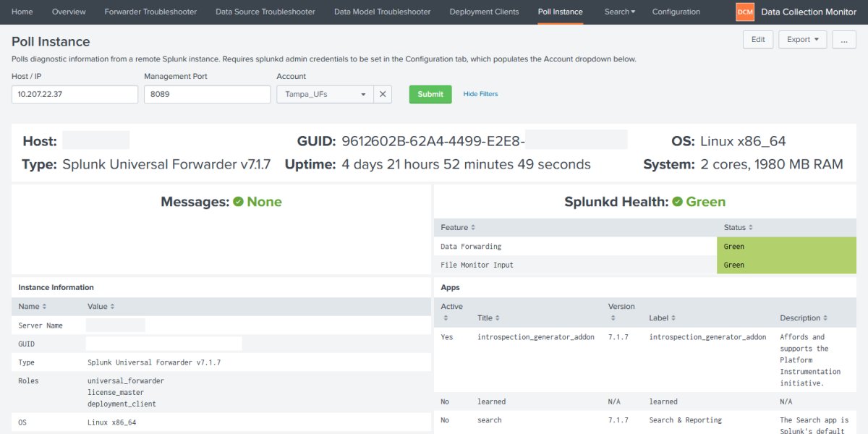Click the universal_forwarder role value
Viewport: 868px width, 434px height.
126,380
